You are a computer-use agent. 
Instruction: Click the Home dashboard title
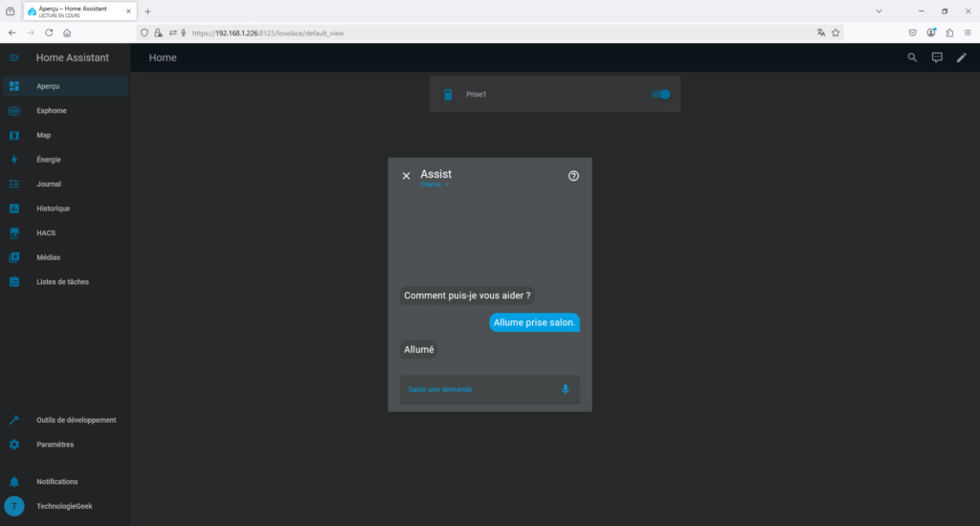163,57
